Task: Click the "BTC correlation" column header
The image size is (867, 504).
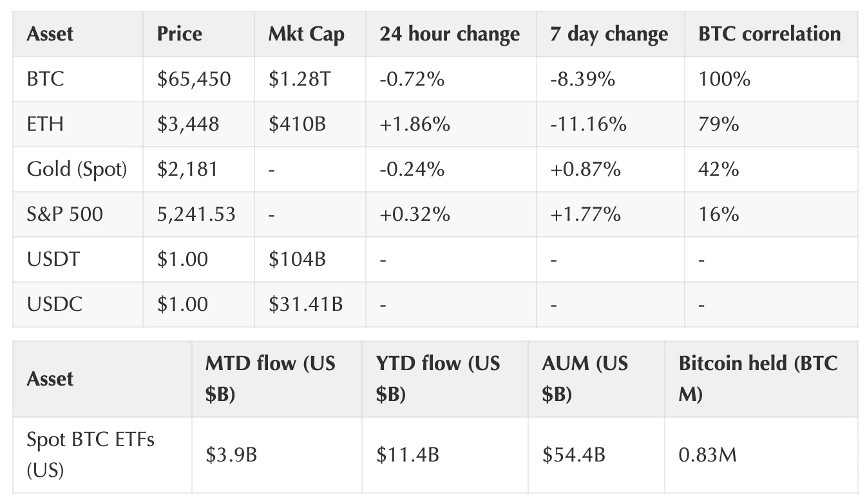Action: click(769, 34)
